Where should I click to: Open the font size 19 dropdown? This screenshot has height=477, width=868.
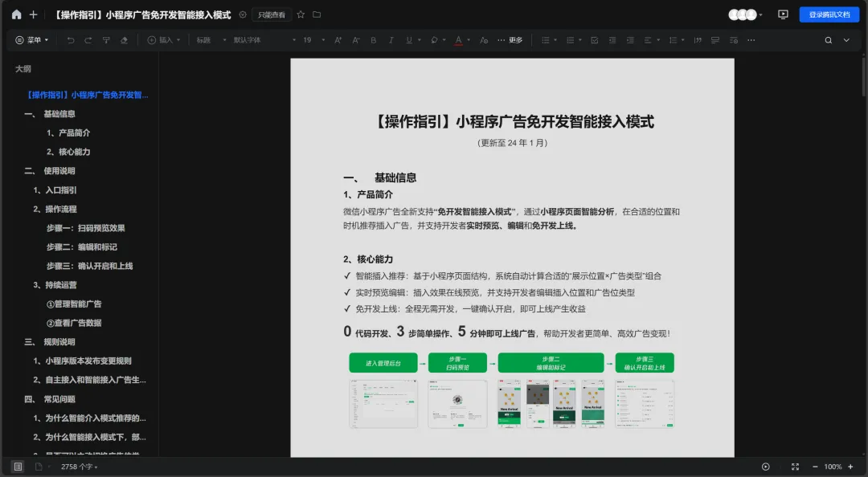click(x=314, y=40)
